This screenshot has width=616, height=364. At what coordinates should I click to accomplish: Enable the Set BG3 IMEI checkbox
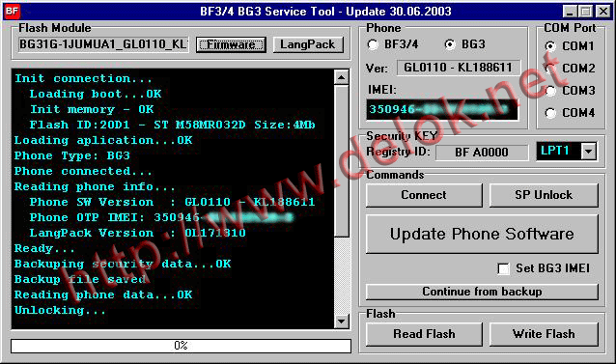pyautogui.click(x=503, y=268)
